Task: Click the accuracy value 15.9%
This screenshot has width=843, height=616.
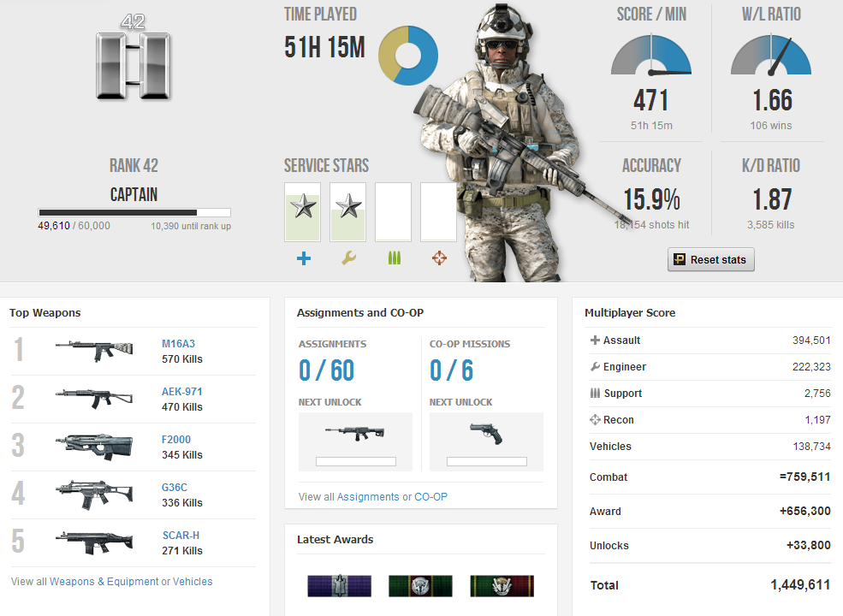Action: pos(651,199)
